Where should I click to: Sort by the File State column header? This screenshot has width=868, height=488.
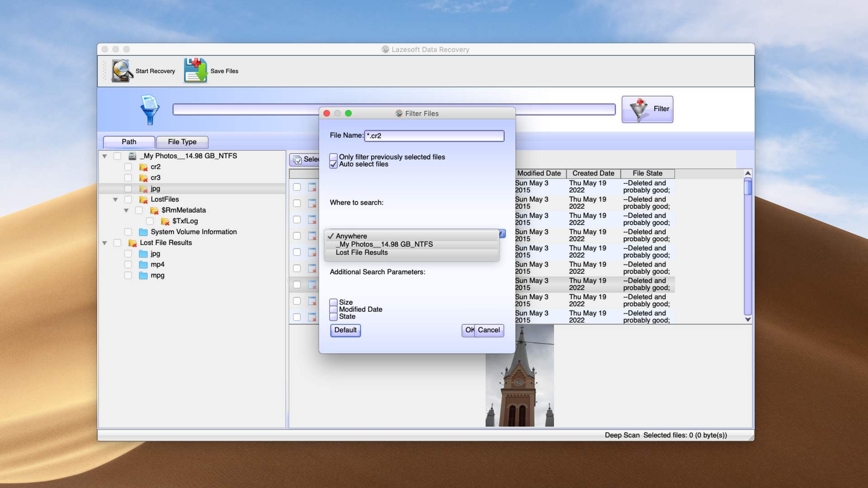647,174
